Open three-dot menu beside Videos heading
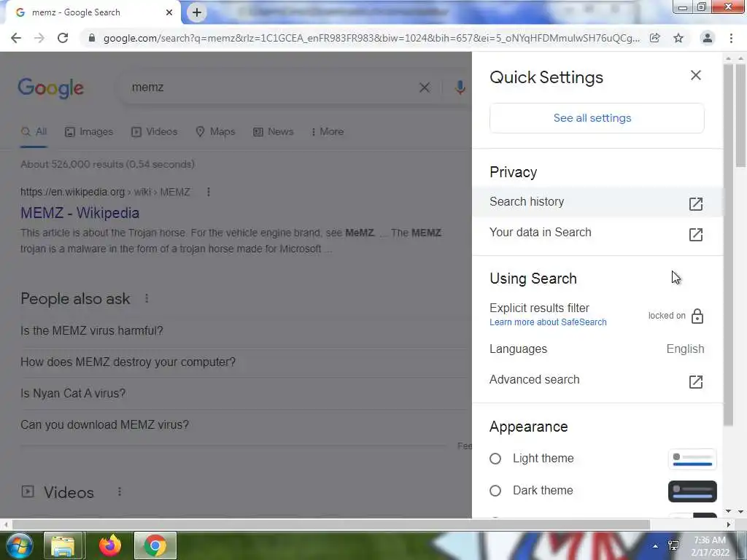The width and height of the screenshot is (747, 560). point(120,491)
